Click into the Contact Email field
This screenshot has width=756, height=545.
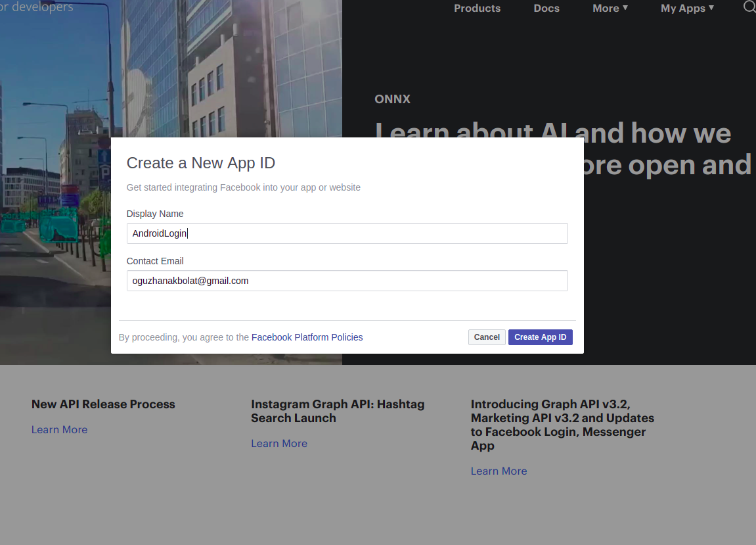coord(347,281)
